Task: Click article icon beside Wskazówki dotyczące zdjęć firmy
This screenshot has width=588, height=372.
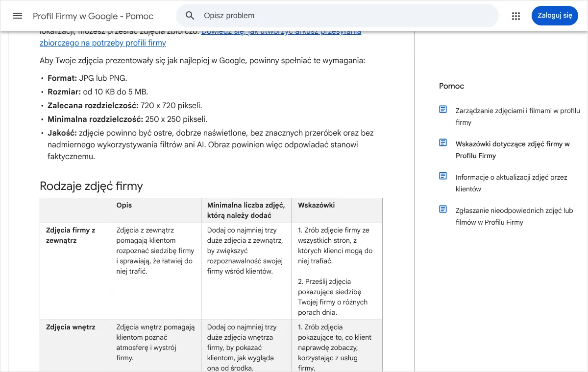Action: [443, 142]
